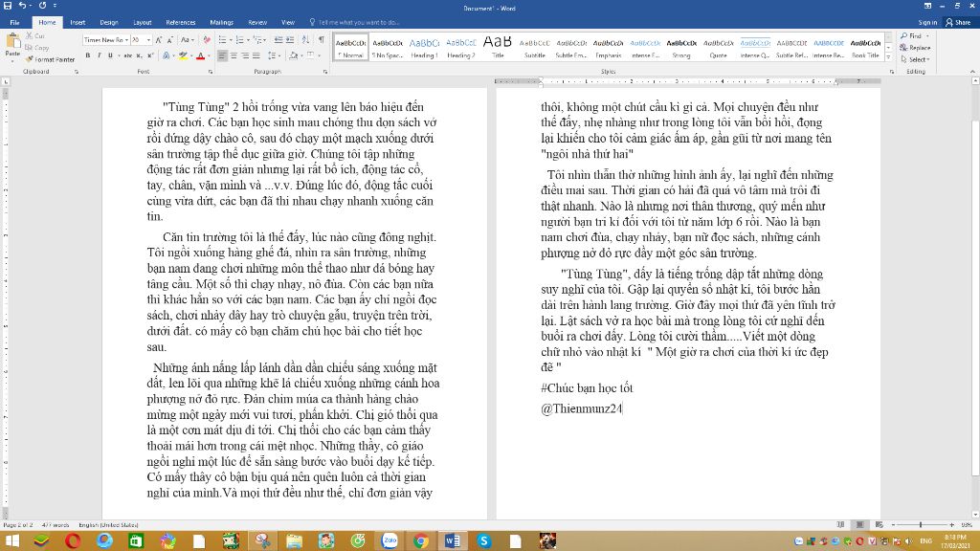Click the 477 words status count

pyautogui.click(x=55, y=525)
